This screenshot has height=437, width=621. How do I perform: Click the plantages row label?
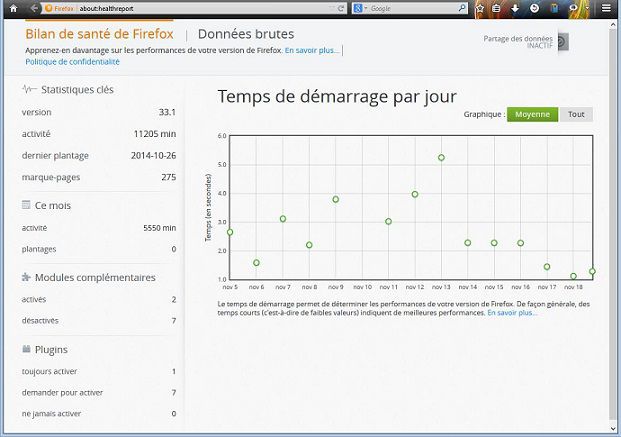39,249
